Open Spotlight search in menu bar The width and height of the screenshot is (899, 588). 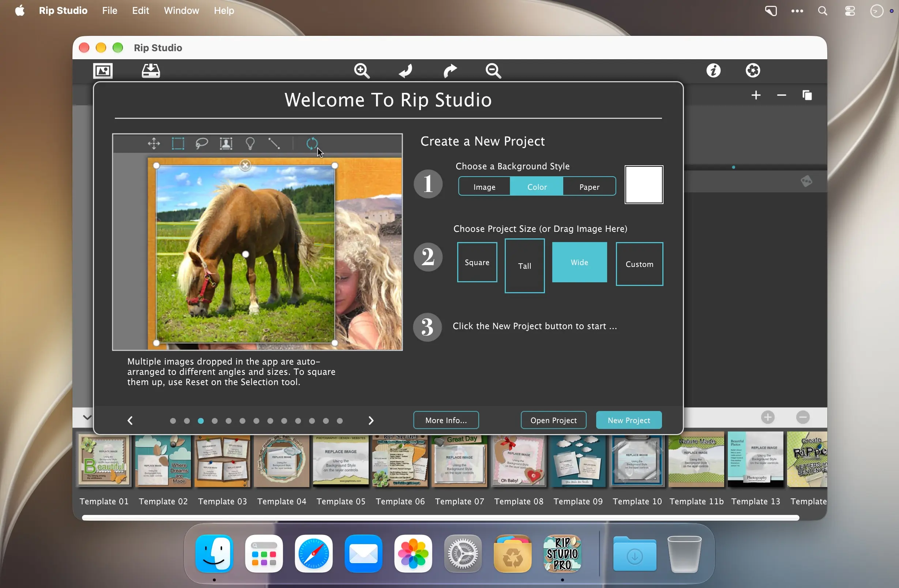click(822, 11)
